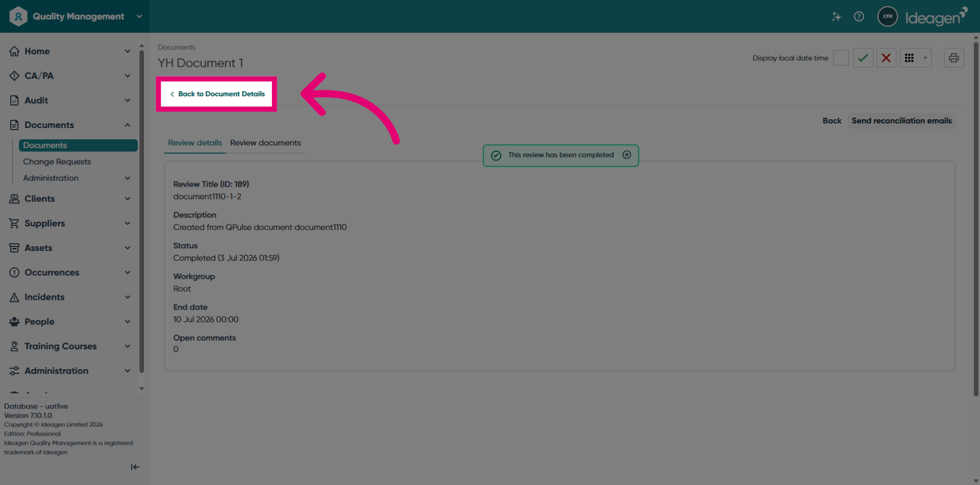Go back to Document Details
The image size is (980, 485).
point(217,94)
